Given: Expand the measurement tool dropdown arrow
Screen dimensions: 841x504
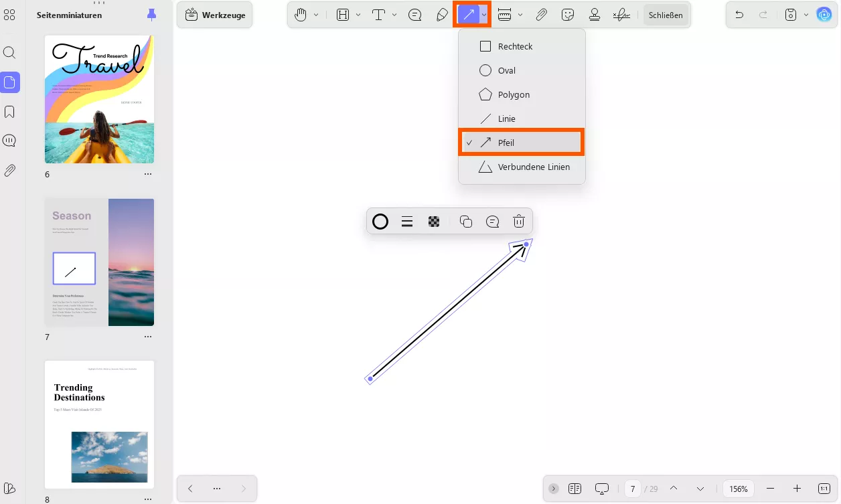Looking at the screenshot, I should click(520, 15).
